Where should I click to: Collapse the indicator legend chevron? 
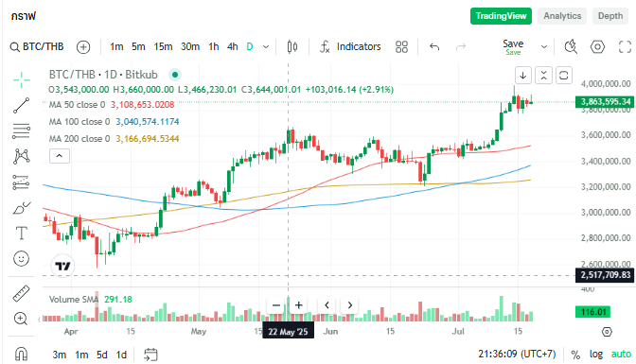click(60, 156)
